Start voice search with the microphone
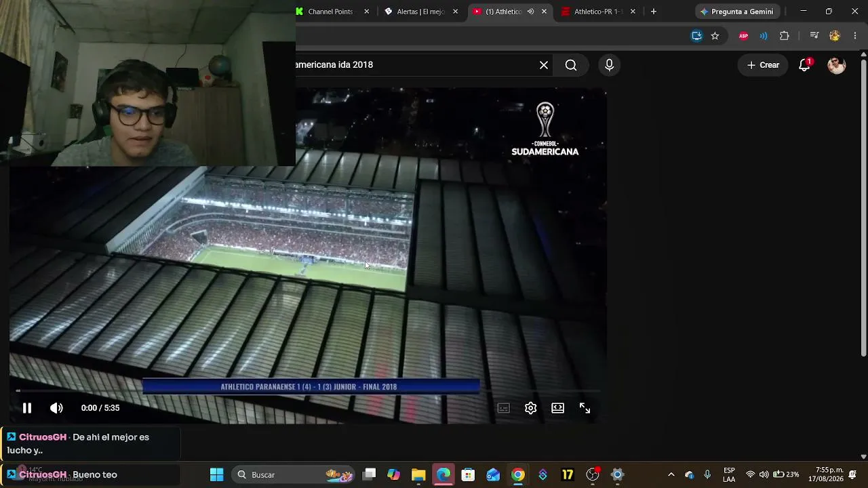The image size is (868, 488). coord(609,65)
